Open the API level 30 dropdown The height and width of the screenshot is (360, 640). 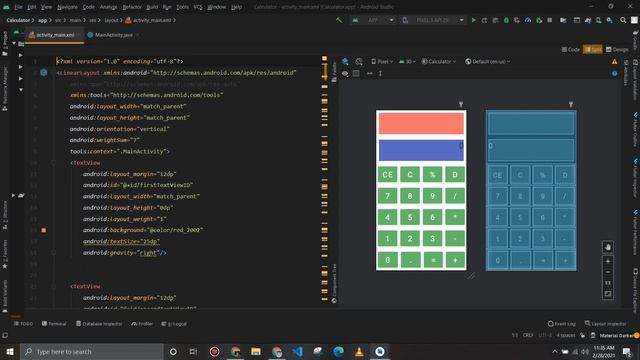click(407, 62)
